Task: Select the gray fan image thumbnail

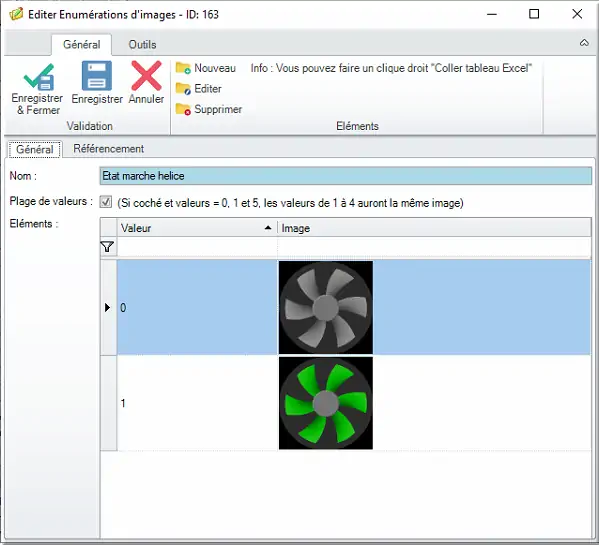Action: point(326,307)
